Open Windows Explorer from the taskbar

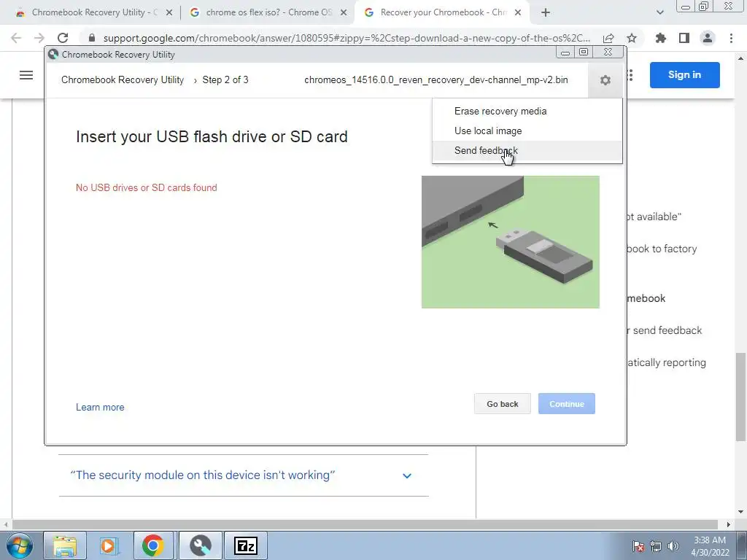point(65,545)
